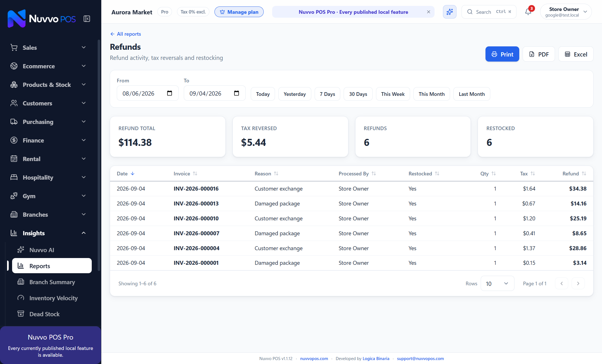This screenshot has height=364, width=602.
Task: Expand the Sales menu
Action: point(48,48)
